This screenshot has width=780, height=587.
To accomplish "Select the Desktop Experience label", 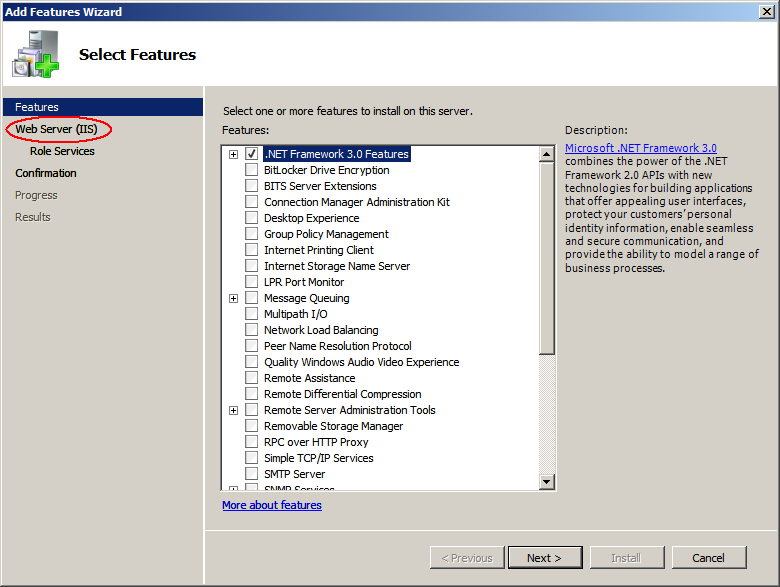I will 311,218.
